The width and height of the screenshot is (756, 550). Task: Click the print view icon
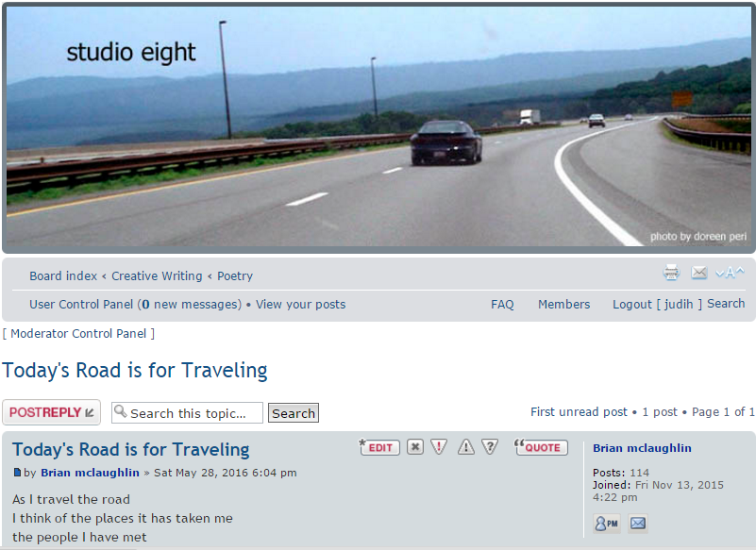click(x=671, y=273)
